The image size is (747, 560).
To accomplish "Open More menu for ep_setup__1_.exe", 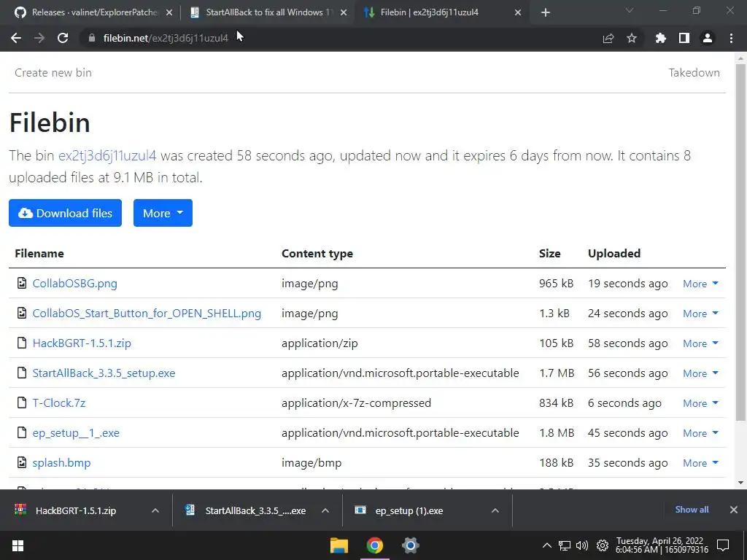I will tap(700, 433).
